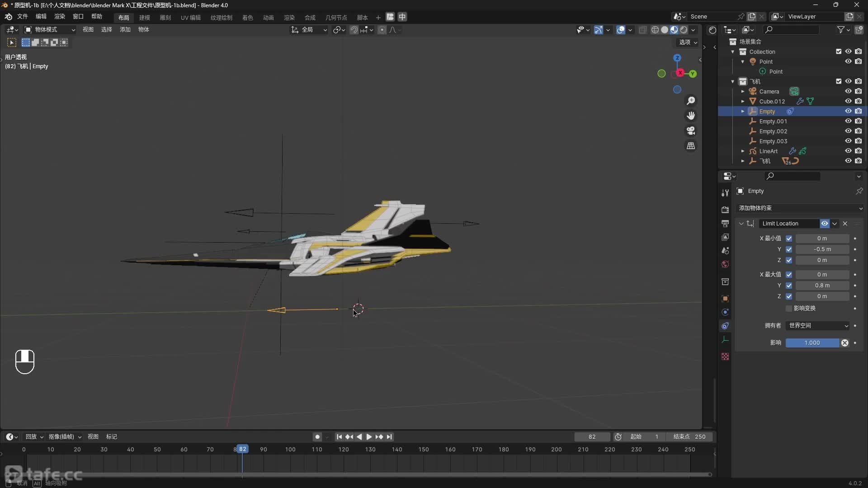The height and width of the screenshot is (488, 868).
Task: Open the Texture properties tab
Action: pos(725,357)
